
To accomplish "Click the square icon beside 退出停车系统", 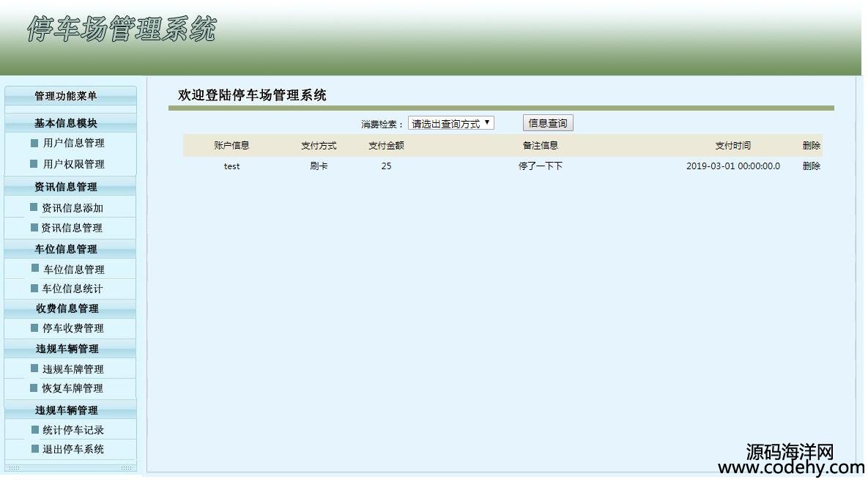I will (34, 449).
